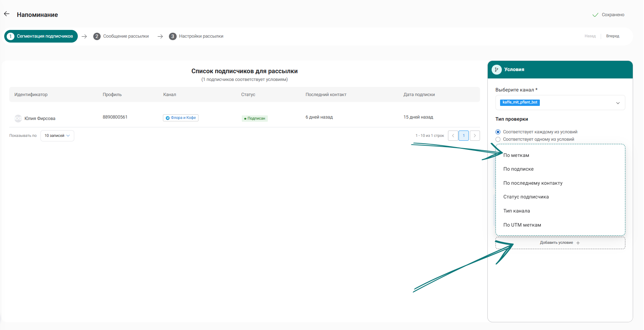Click the Telegram icon in Флора и Кофе tag
Screen dimensions: 644x330
(168, 118)
